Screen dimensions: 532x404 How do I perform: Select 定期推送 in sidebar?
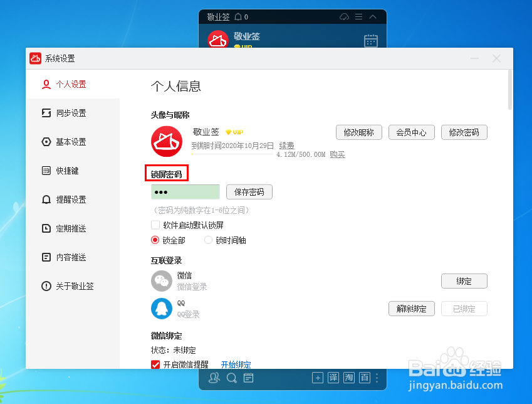click(x=73, y=228)
